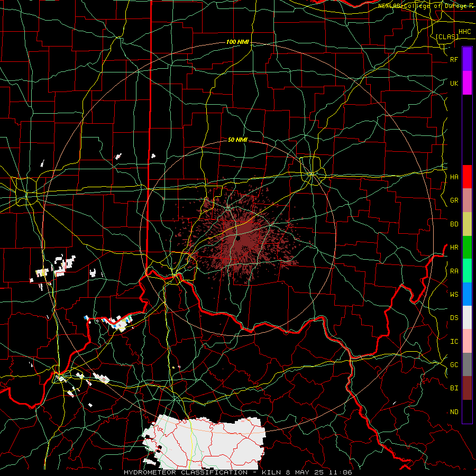Click the GC legend label
The image size is (476, 476).
[x=454, y=365]
